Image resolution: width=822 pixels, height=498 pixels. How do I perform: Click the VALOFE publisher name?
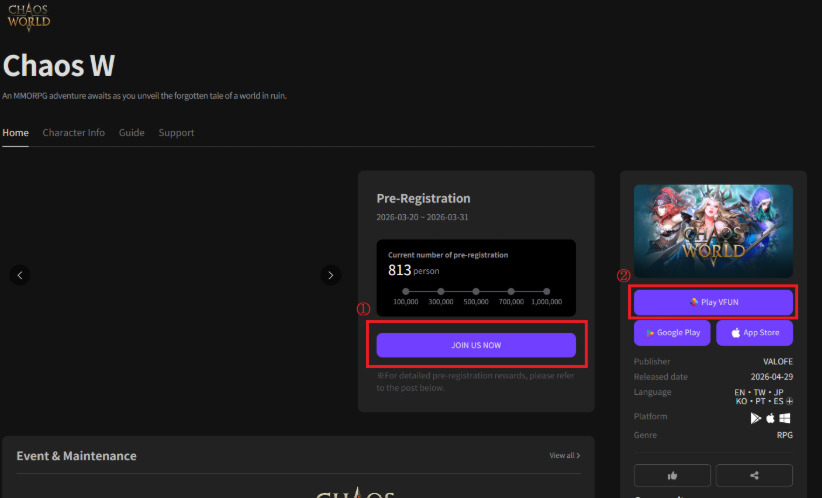pyautogui.click(x=778, y=362)
